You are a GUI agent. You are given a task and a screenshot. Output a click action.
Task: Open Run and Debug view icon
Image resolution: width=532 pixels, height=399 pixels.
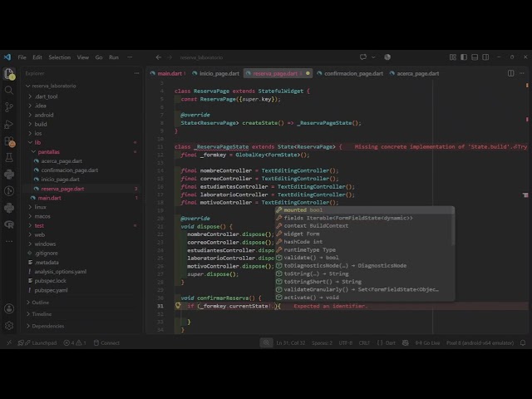click(9, 124)
